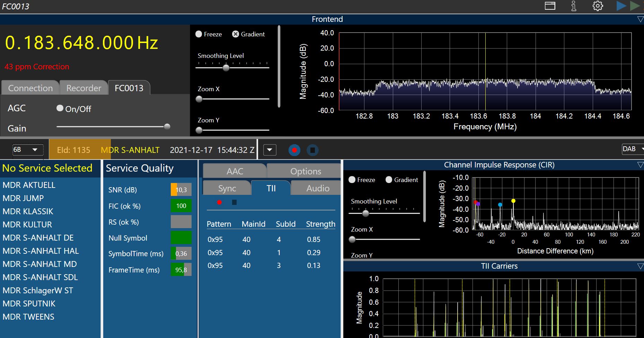Collapse the TII Carriers panel
The width and height of the screenshot is (644, 338).
640,266
